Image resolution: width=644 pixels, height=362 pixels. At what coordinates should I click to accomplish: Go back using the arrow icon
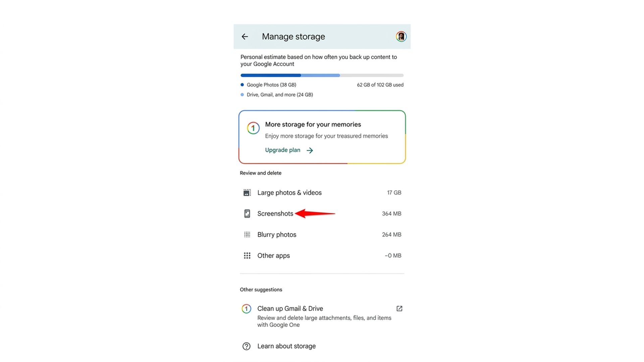245,37
